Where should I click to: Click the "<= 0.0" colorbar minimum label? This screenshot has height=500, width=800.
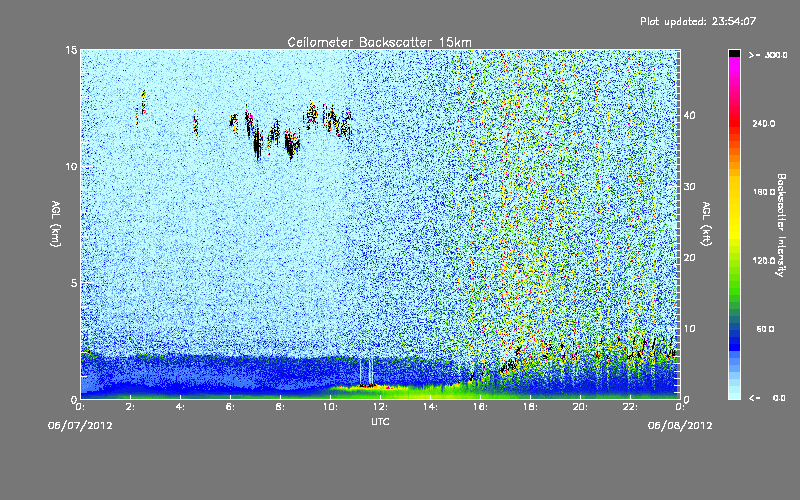pos(767,398)
